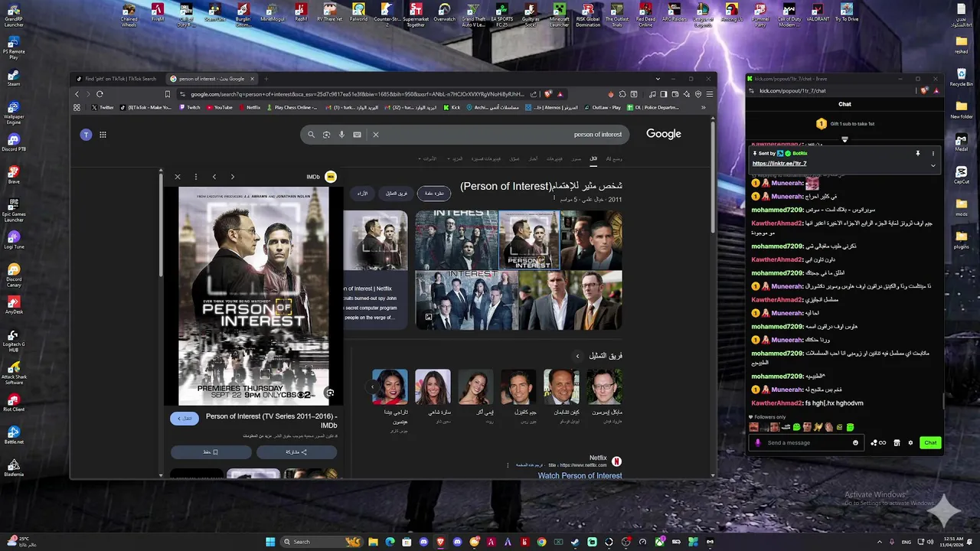
Task: Switch to TikTok Search tab
Action: coord(118,79)
